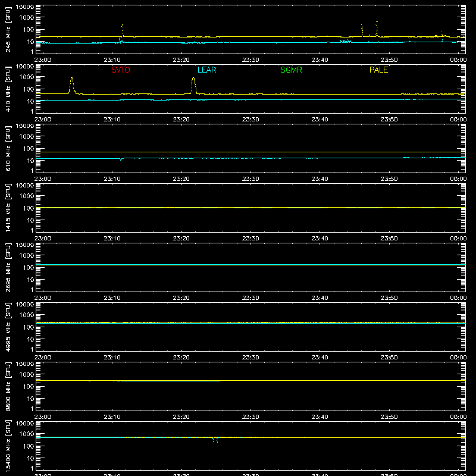Select the '4995 MHz [SFU]' axis label
This screenshot has height=476, width=476.
coord(8,327)
